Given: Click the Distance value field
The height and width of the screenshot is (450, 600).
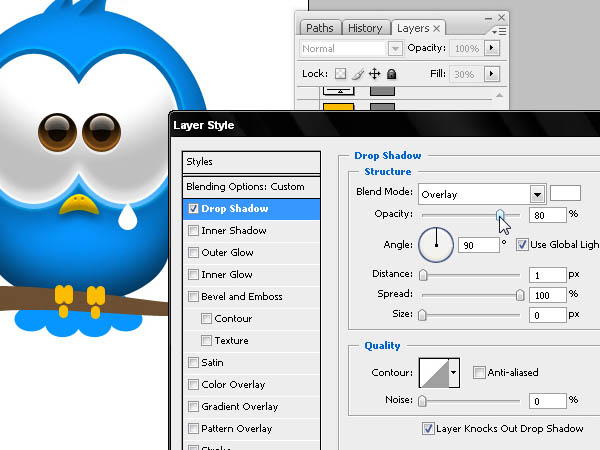Looking at the screenshot, I should tap(548, 275).
